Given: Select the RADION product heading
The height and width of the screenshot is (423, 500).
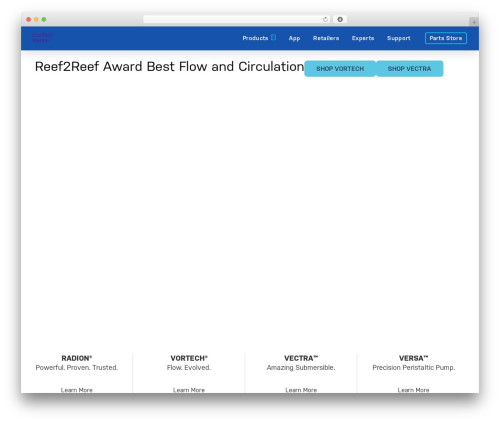Looking at the screenshot, I should pyautogui.click(x=77, y=358).
